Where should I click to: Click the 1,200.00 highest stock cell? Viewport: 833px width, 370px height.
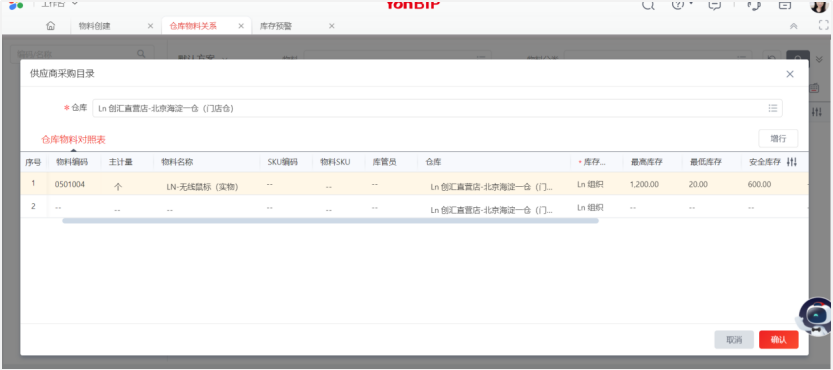(644, 184)
